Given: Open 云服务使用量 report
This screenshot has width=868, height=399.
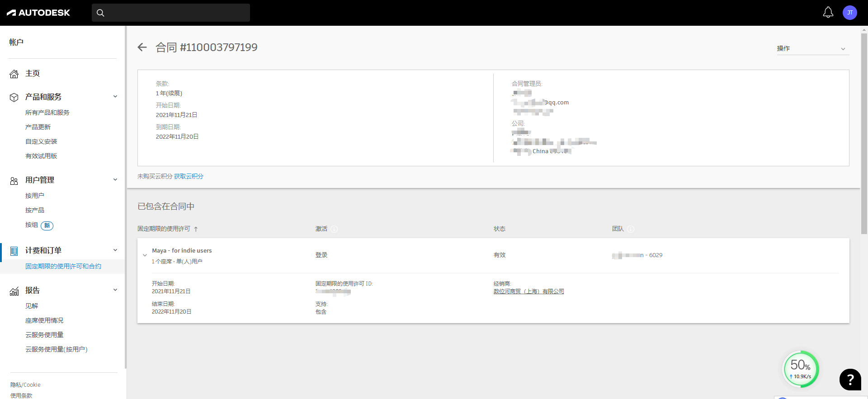Looking at the screenshot, I should [44, 335].
